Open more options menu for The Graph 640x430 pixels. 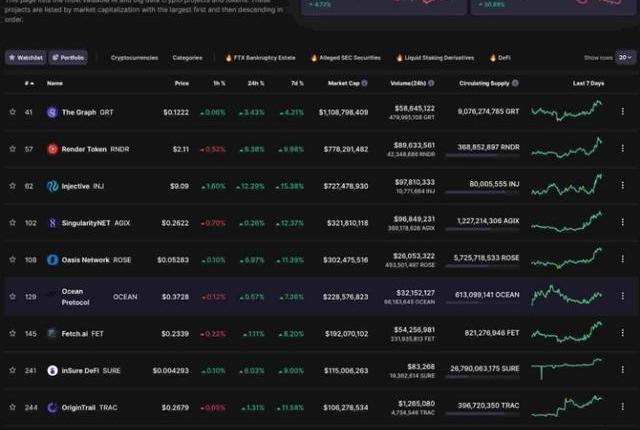pyautogui.click(x=624, y=112)
